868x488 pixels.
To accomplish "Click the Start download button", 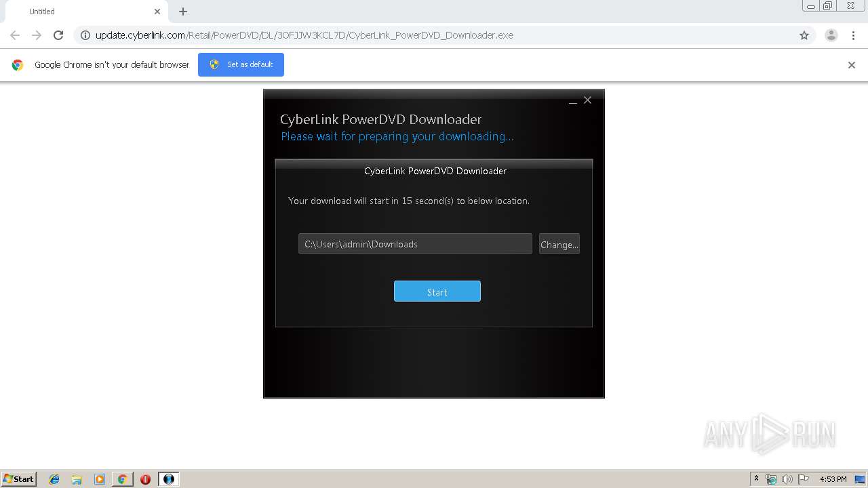I will tap(437, 291).
